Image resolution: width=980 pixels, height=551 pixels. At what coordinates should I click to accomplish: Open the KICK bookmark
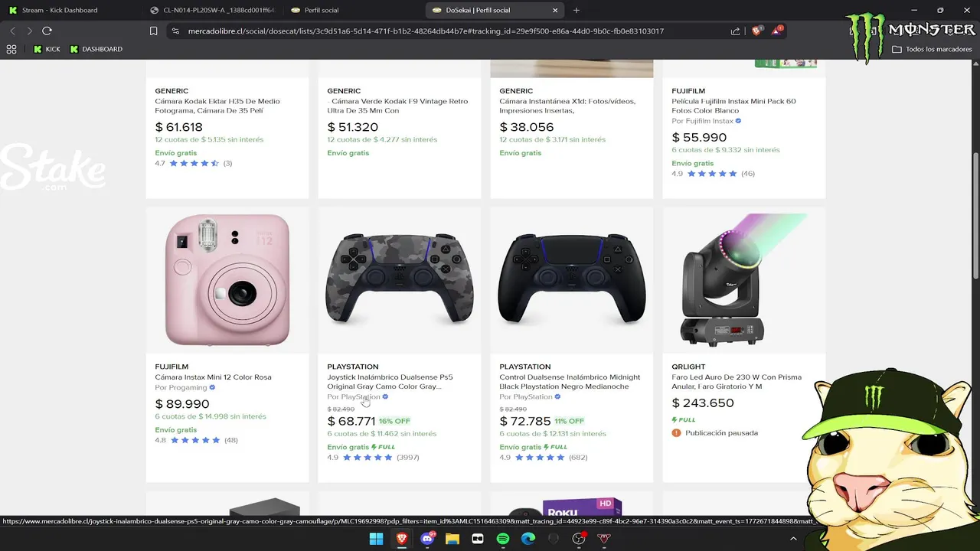tap(47, 49)
